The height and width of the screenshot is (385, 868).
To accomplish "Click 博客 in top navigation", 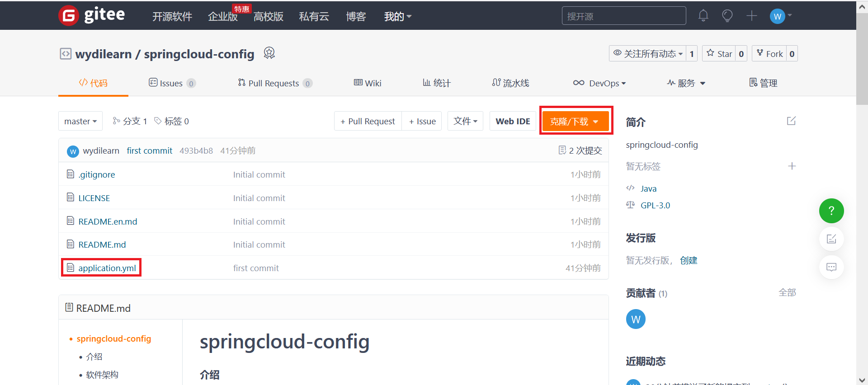I will pos(356,17).
